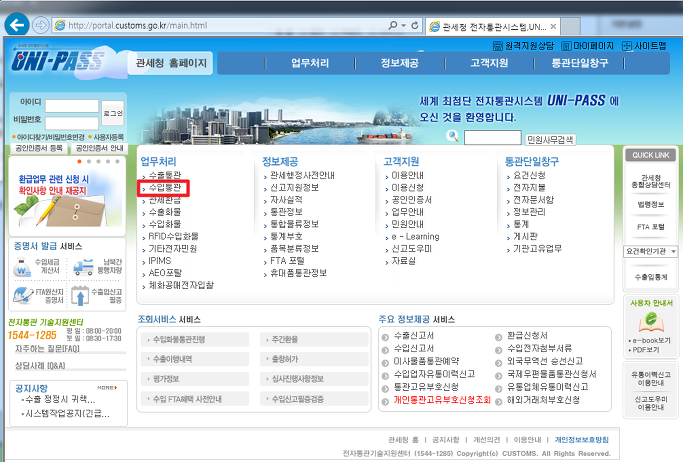Click the 공지사항 MORE link
Image resolution: width=683 pixels, height=462 pixels.
[x=107, y=388]
